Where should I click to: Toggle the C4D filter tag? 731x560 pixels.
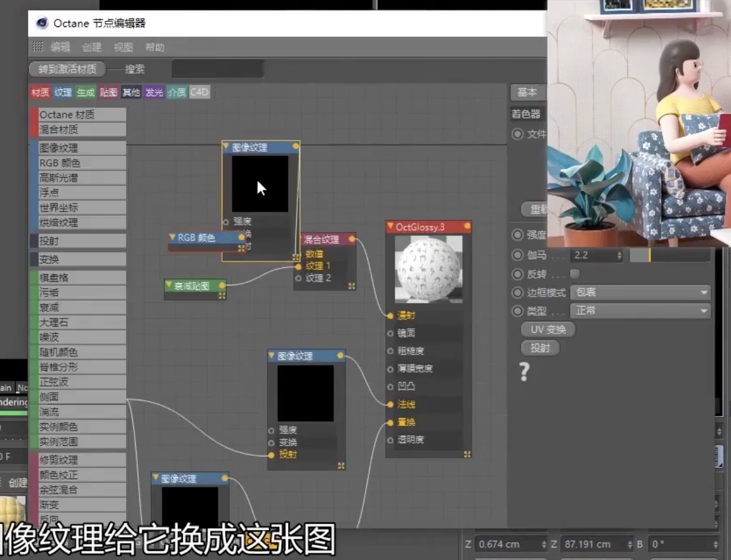click(x=199, y=92)
